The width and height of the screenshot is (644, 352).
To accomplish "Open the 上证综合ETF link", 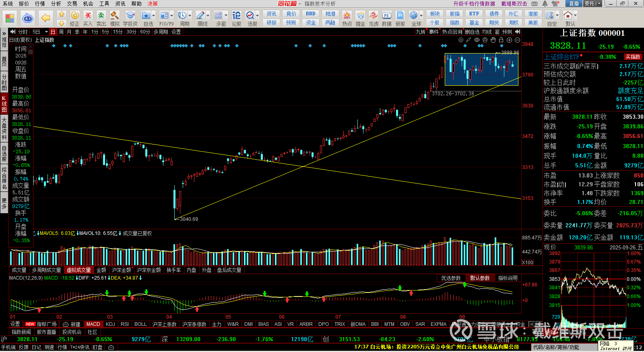I will coord(561,57).
